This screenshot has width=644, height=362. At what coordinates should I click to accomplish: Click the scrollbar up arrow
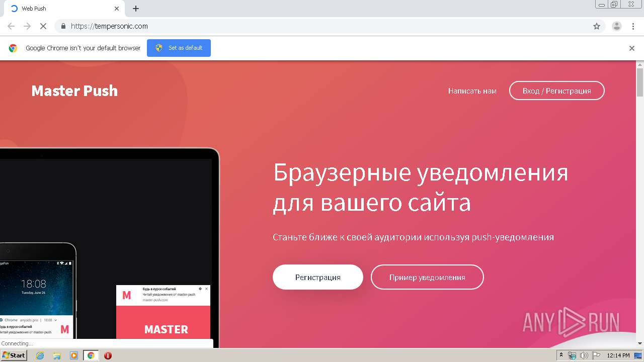click(x=640, y=64)
